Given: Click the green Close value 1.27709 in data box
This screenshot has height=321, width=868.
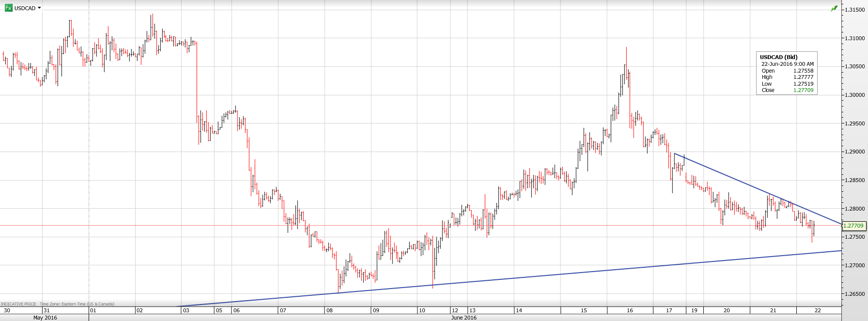Looking at the screenshot, I should [x=803, y=90].
